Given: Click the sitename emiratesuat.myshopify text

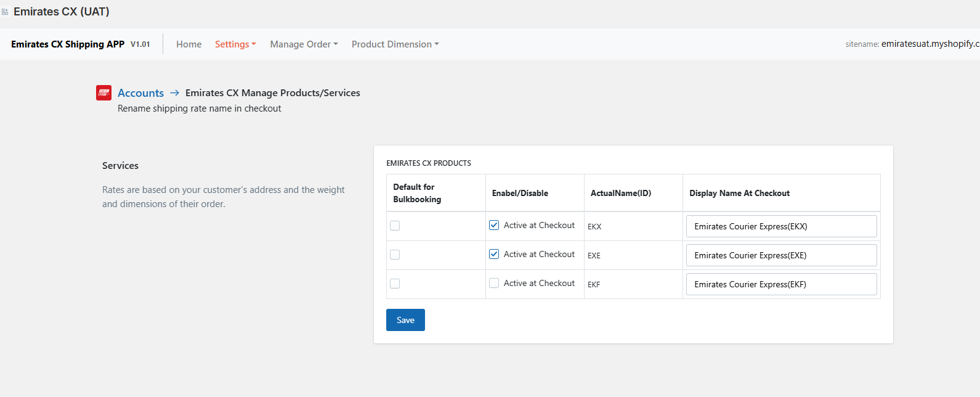Looking at the screenshot, I should coord(912,44).
